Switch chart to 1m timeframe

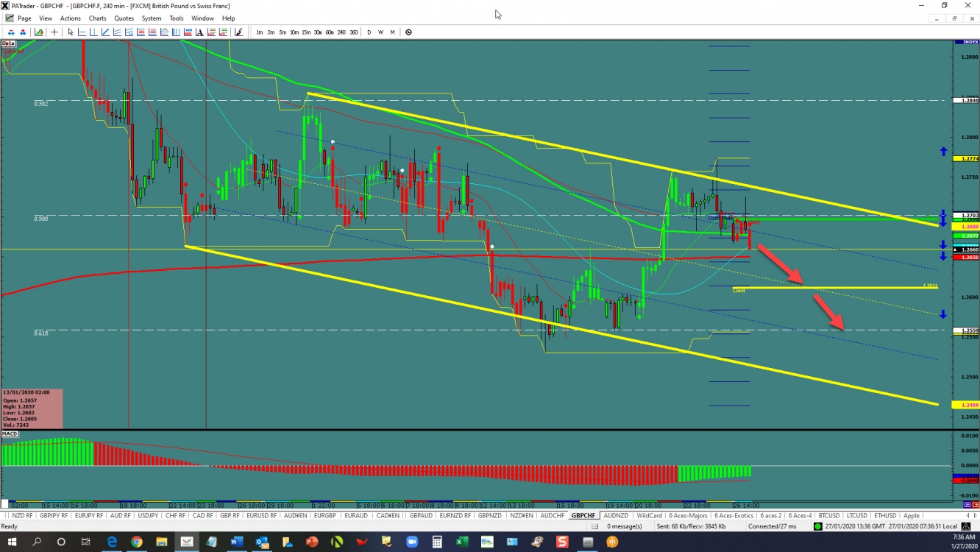(x=260, y=32)
